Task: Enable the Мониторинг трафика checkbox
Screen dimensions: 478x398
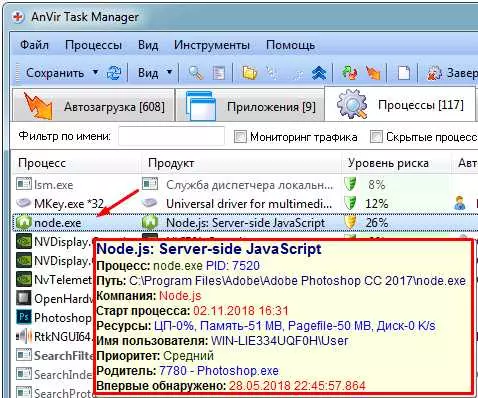Action: point(240,136)
